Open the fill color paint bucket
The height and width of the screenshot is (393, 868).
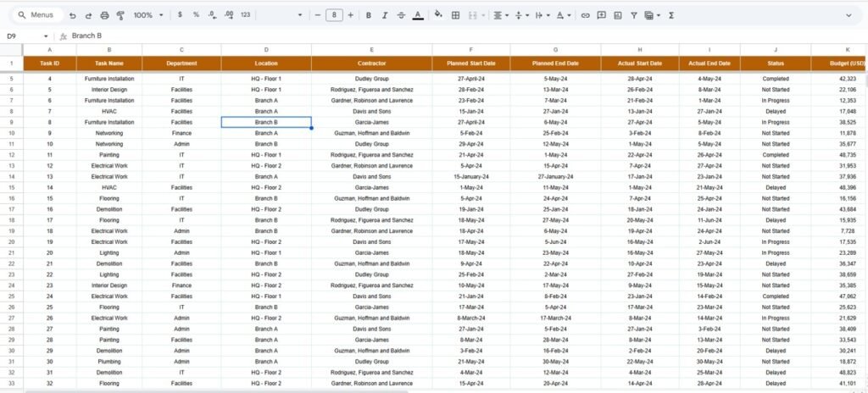coord(438,15)
